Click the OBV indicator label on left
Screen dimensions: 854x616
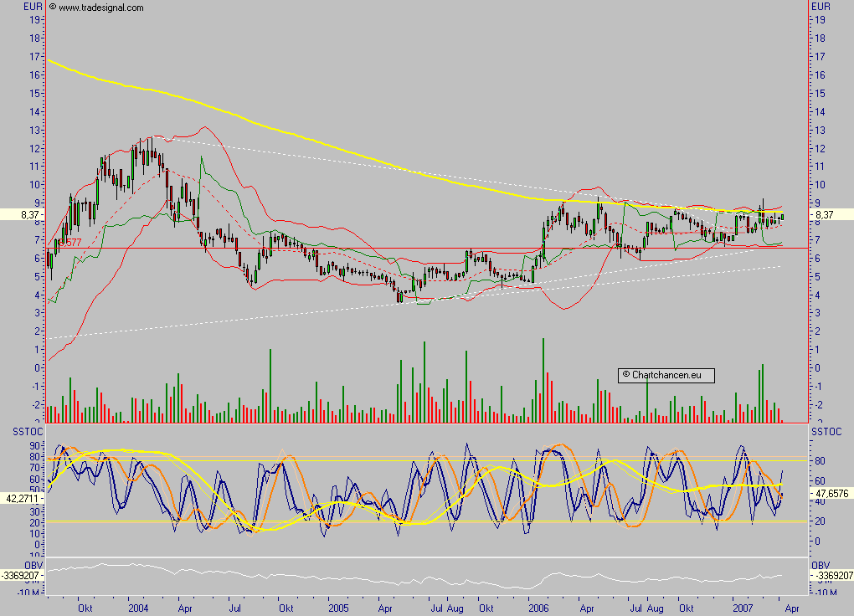click(33, 565)
